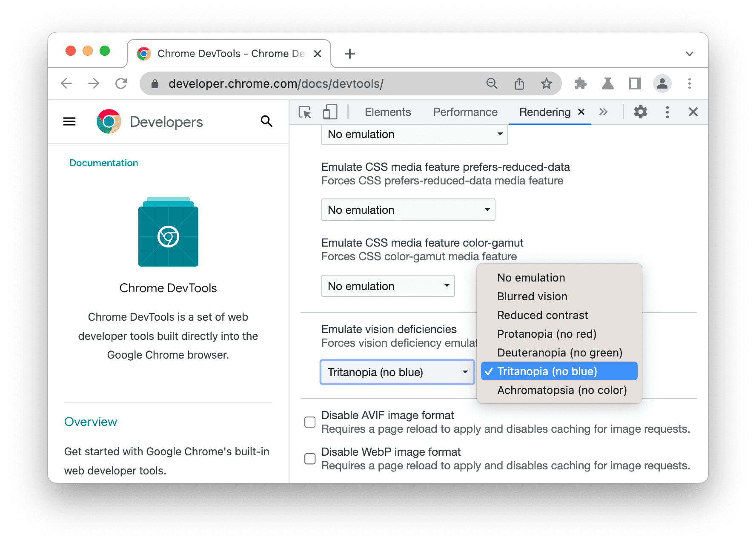
Task: Open the color-gamut No emulation dropdown
Action: pyautogui.click(x=388, y=286)
